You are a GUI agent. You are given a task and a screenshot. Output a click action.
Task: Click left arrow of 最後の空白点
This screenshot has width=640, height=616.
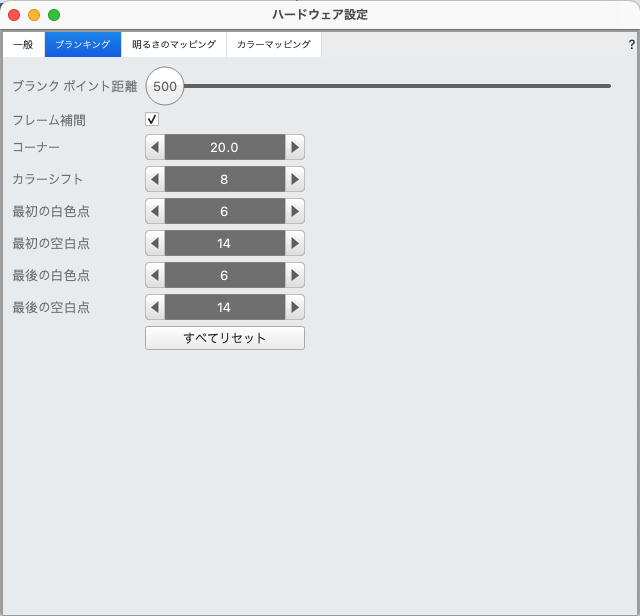tap(155, 307)
